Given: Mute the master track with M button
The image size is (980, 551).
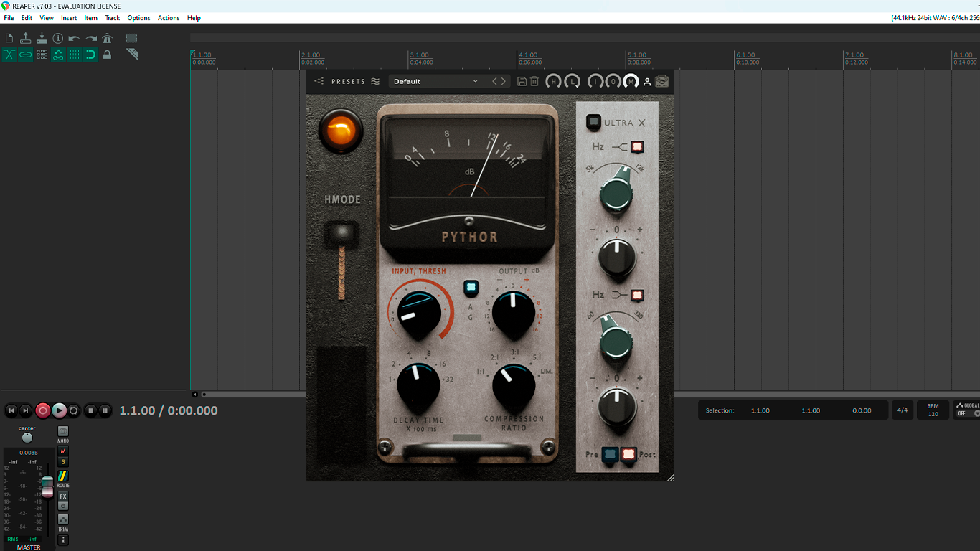Looking at the screenshot, I should pyautogui.click(x=63, y=451).
